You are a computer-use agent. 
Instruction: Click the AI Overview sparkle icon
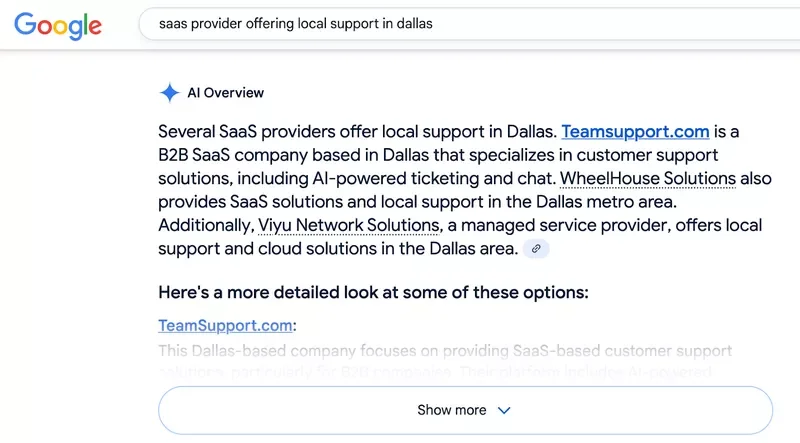click(x=169, y=93)
